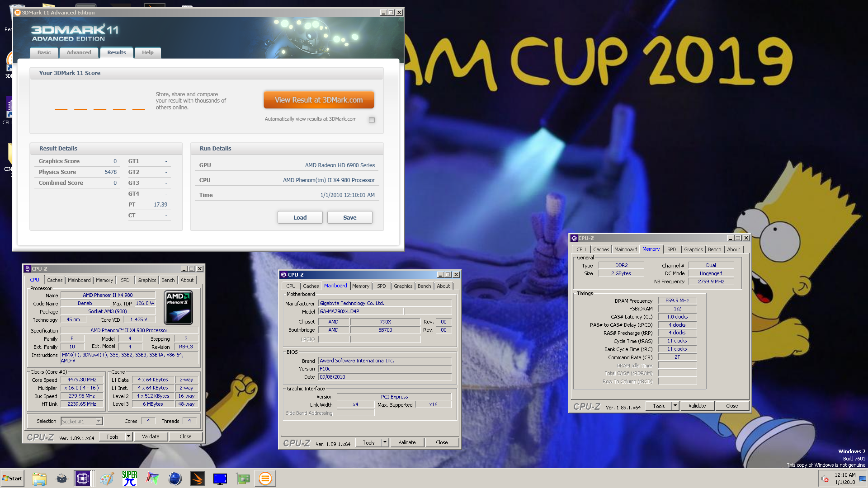Viewport: 868px width, 488px height.
Task: Open Memory tab in the Mainboard window
Action: (361, 286)
